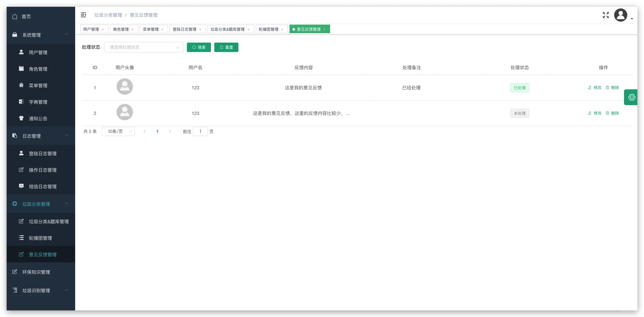
Task: Close the 用户管理 tab with its x
Action: pos(103,29)
